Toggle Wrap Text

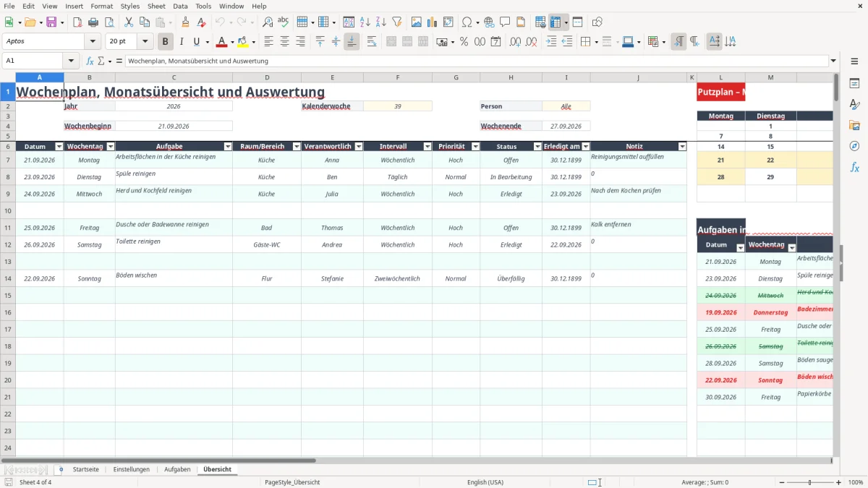point(371,42)
